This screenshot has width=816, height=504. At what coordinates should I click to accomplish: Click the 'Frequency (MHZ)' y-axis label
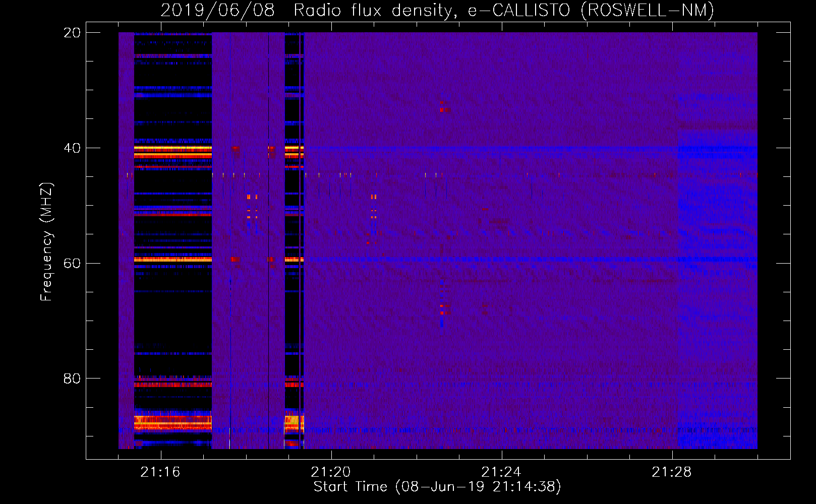pyautogui.click(x=46, y=241)
